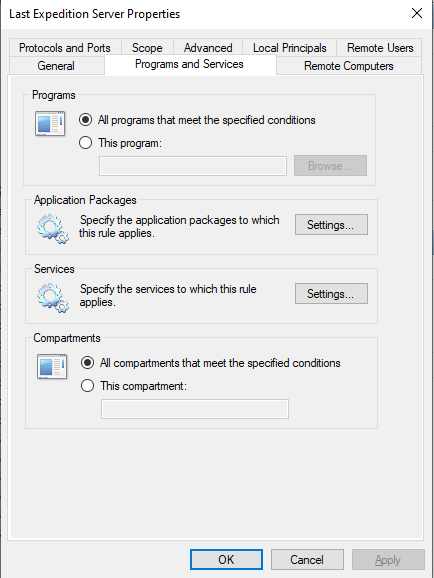This screenshot has width=434, height=578.
Task: Open the Advanced tab
Action: click(208, 48)
